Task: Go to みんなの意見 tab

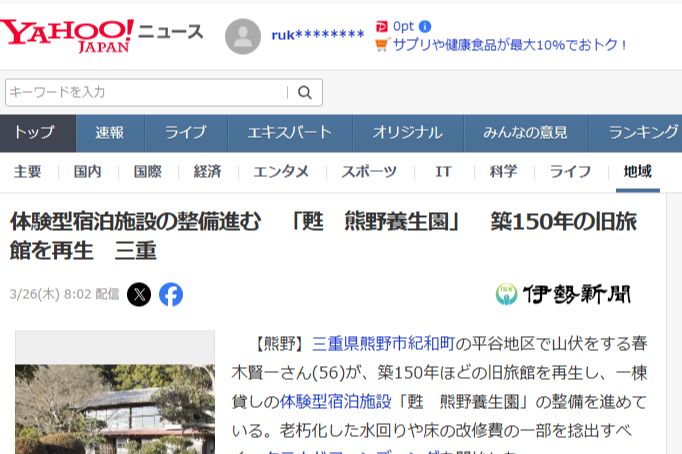Action: pyautogui.click(x=525, y=133)
